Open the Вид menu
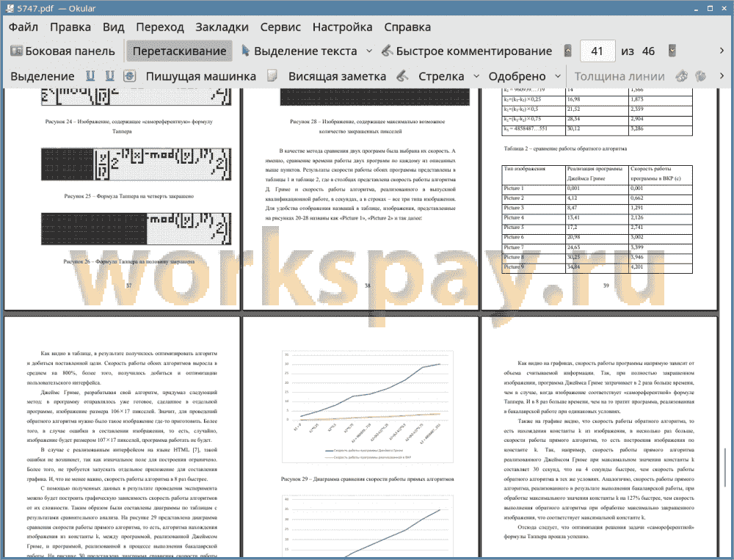The width and height of the screenshot is (734, 560). click(x=113, y=27)
